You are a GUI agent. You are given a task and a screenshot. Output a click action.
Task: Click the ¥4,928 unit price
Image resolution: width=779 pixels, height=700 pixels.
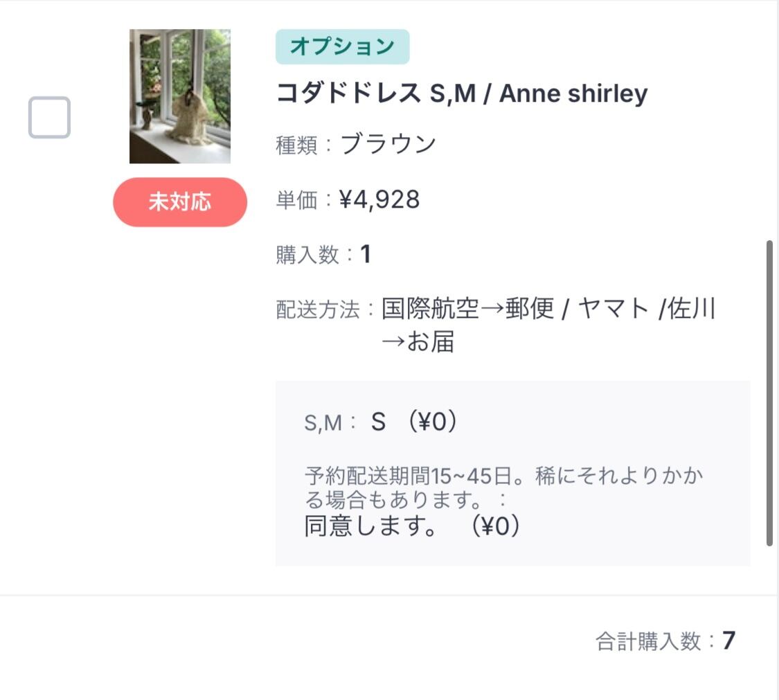[x=379, y=200]
